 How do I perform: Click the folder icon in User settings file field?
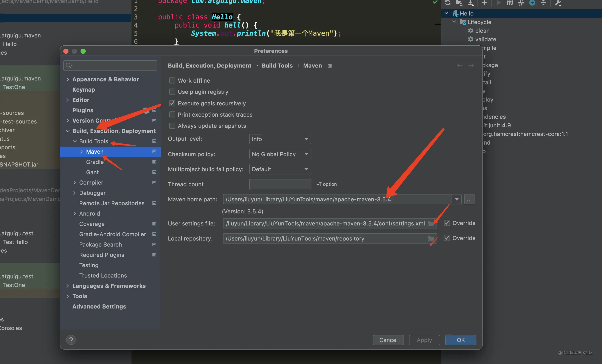431,223
